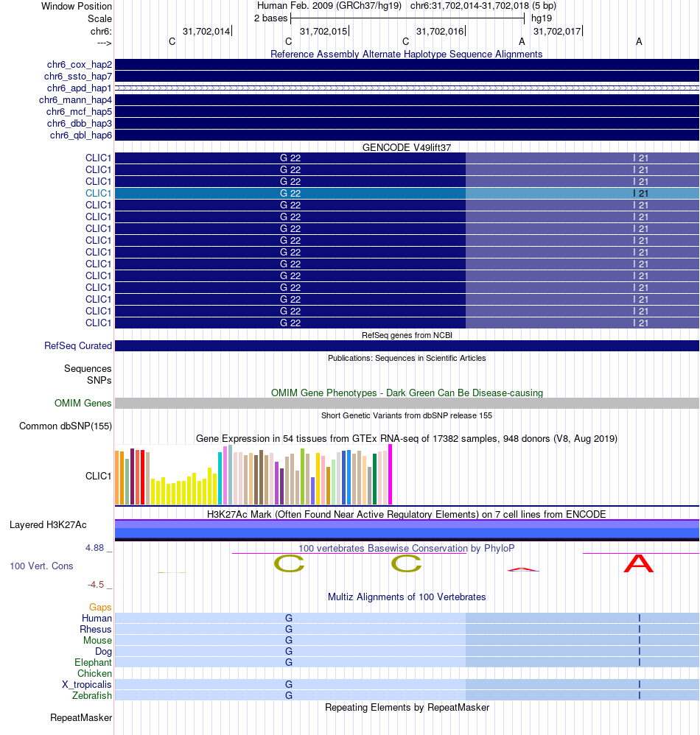Open the GENCODE V49lift37 track title
This screenshot has width=700, height=735.
click(407, 147)
